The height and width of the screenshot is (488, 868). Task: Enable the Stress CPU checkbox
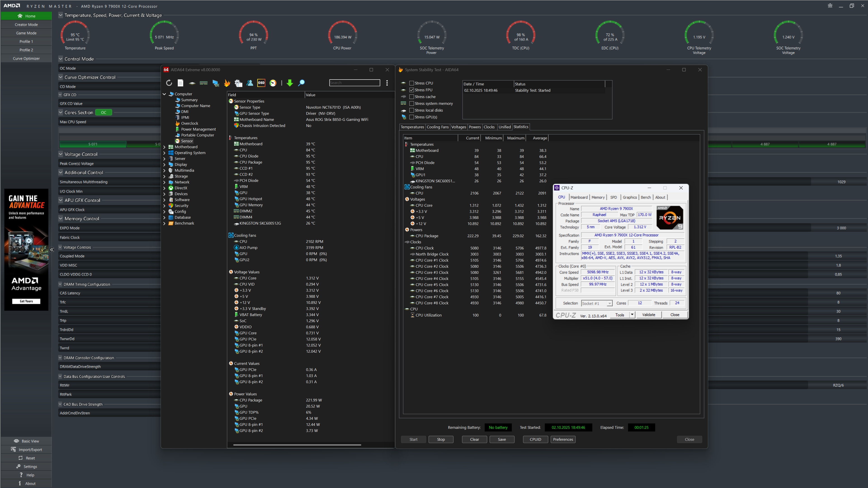[411, 83]
